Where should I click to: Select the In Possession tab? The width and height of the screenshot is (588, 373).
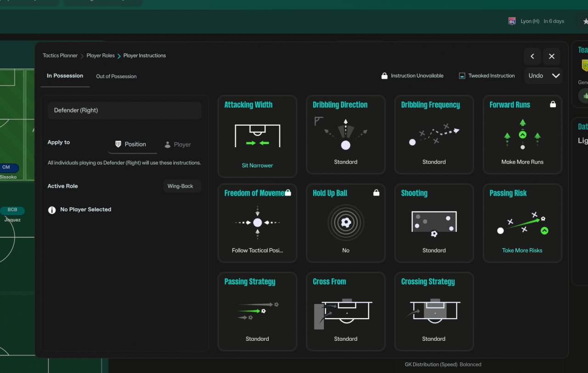pos(65,76)
